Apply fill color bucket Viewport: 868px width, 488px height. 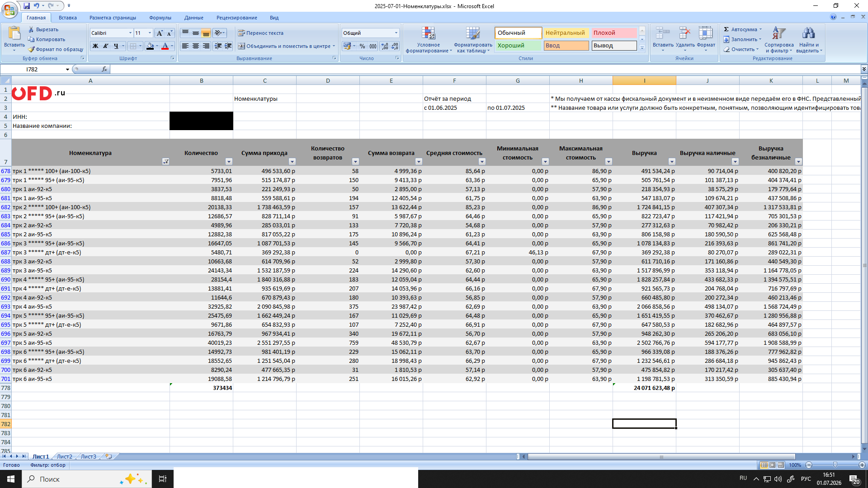click(150, 46)
